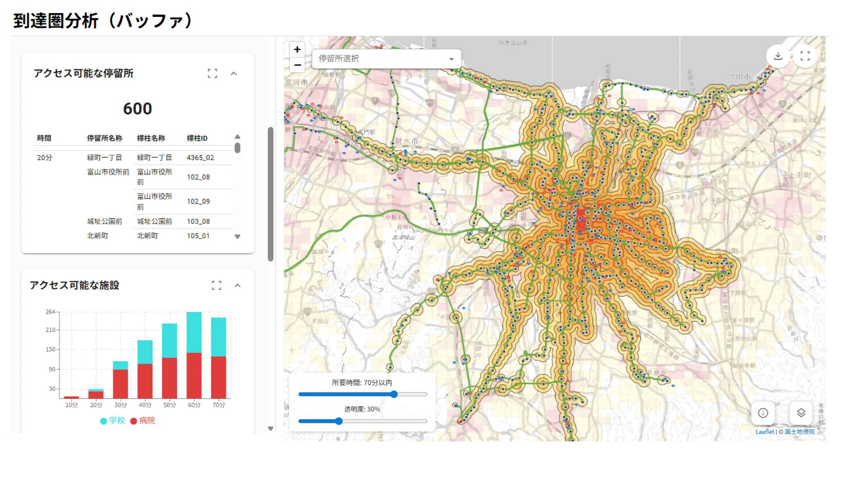Click the map download icon

click(x=778, y=56)
